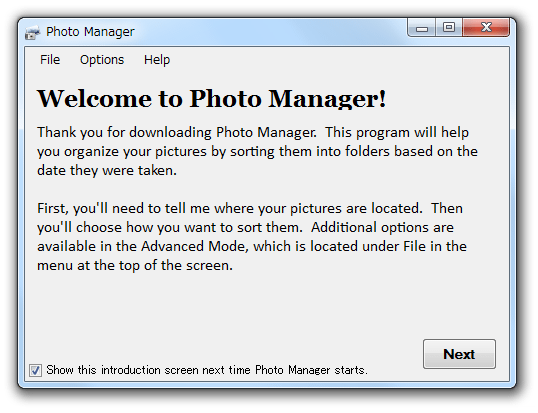Screen dimensions: 538x413
Task: Open the Options menu
Action: tap(102, 60)
